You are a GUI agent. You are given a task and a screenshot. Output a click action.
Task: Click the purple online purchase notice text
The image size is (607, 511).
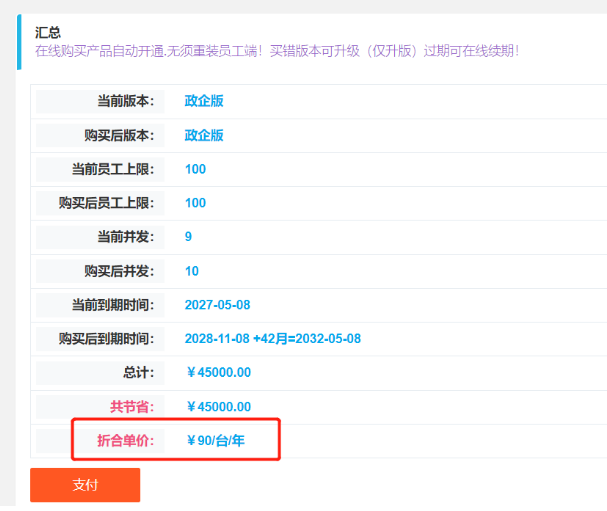pos(277,51)
